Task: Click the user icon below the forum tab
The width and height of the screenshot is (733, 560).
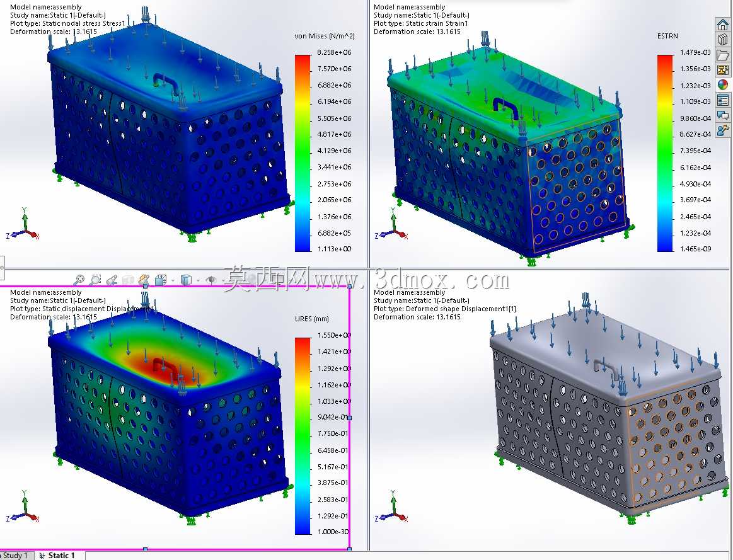Action: point(723,130)
